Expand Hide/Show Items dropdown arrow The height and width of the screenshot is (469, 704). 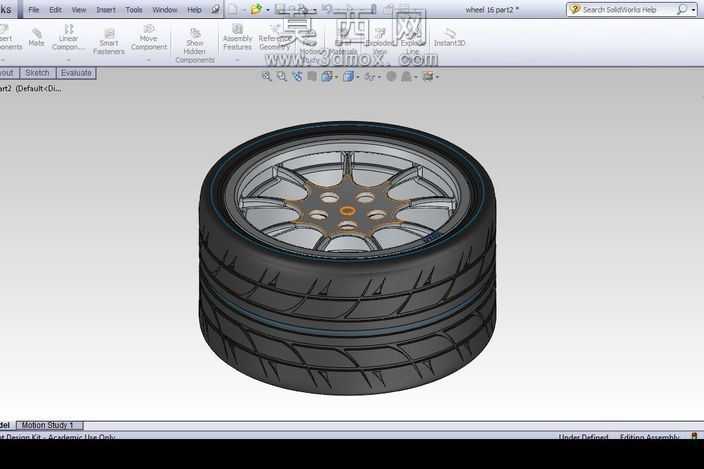(x=379, y=77)
